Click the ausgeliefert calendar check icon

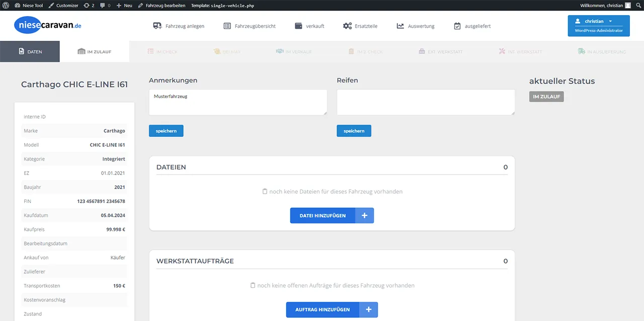(x=457, y=26)
